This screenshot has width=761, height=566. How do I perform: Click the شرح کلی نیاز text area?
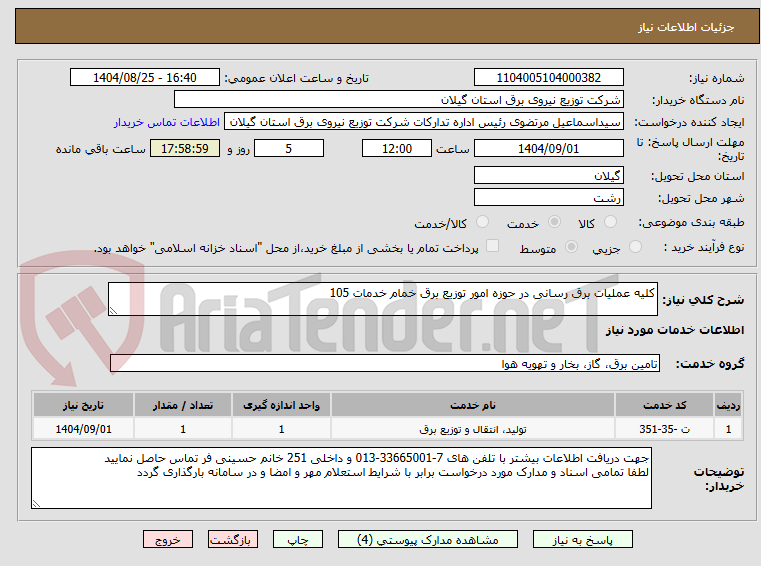click(382, 299)
